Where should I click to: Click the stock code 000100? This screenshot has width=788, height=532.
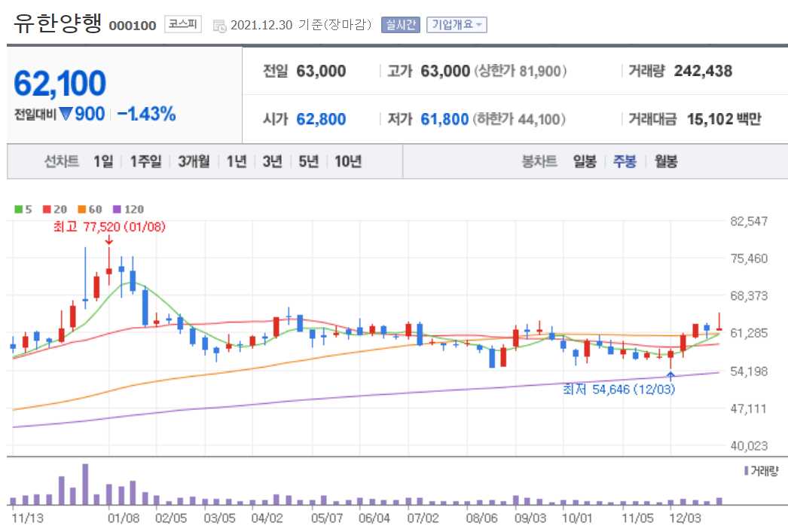click(132, 26)
